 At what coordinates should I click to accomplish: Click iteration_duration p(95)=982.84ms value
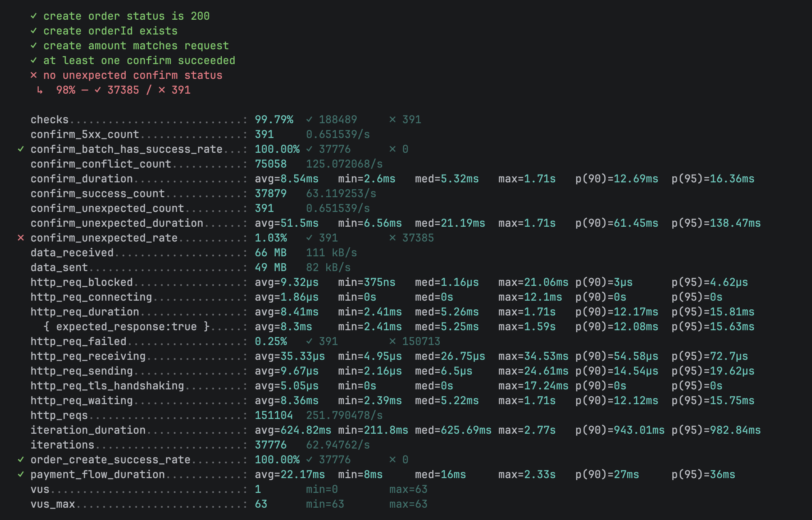coord(716,430)
